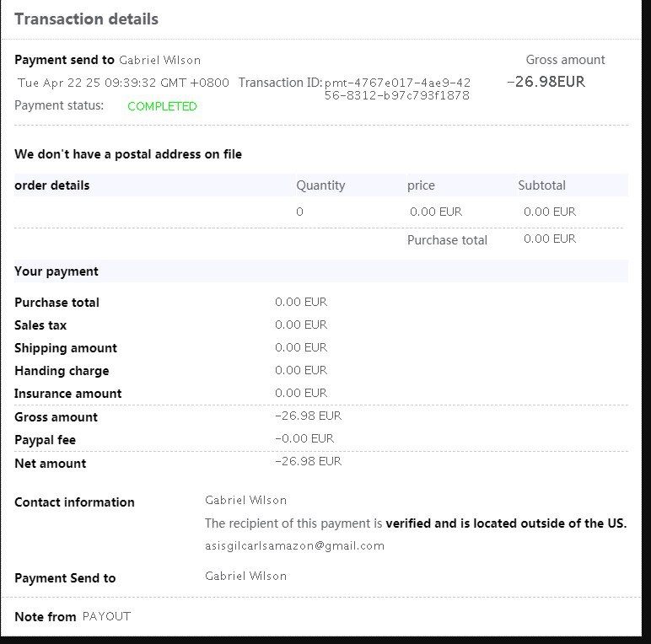
Task: Click the order details column header
Action: 52,185
